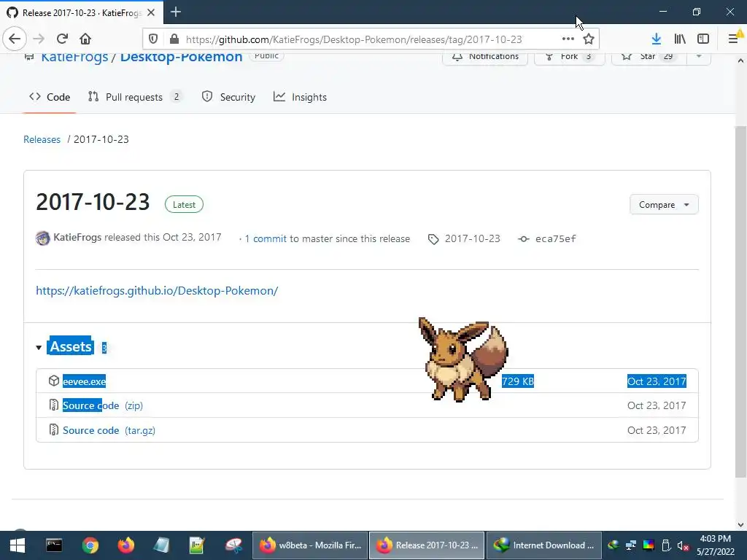The image size is (747, 560).
Task: Click the eevee.exe package icon
Action: pyautogui.click(x=54, y=381)
